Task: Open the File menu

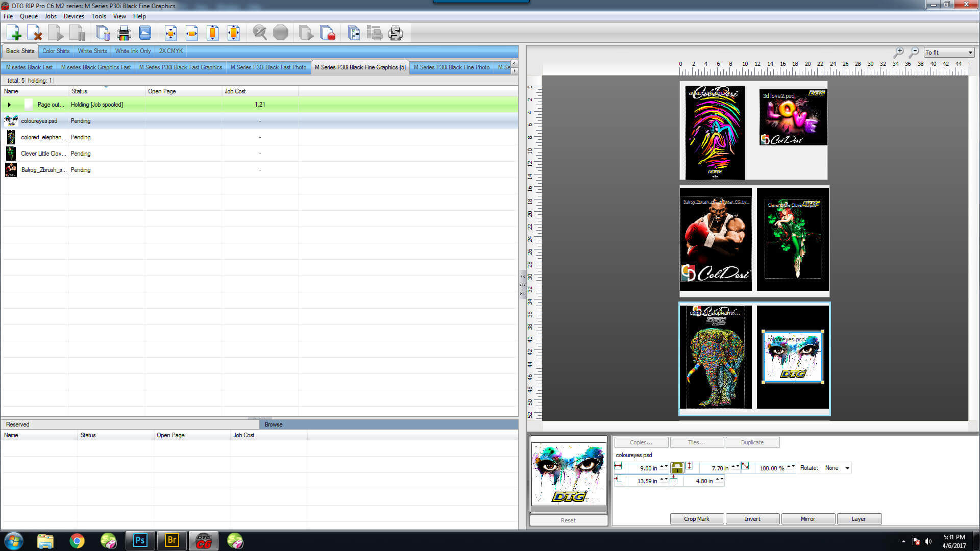Action: (8, 16)
